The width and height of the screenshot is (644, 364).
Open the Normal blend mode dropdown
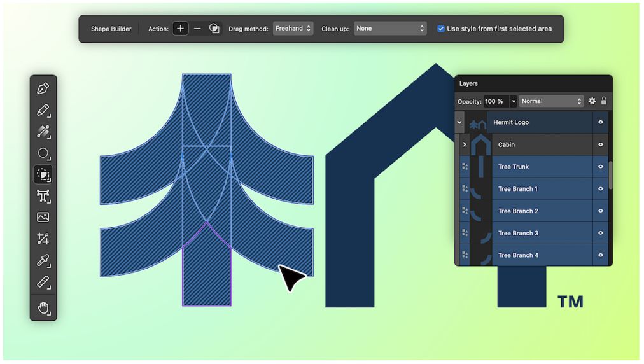coord(551,101)
